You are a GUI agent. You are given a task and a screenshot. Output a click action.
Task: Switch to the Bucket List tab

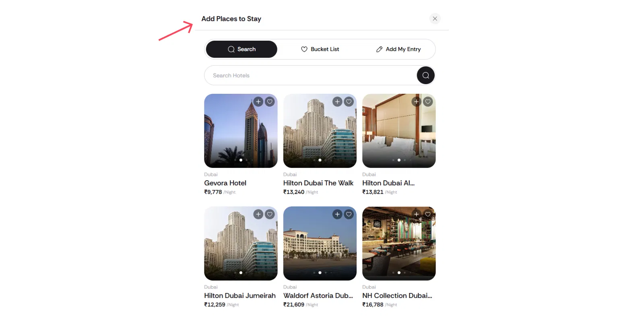pos(320,49)
